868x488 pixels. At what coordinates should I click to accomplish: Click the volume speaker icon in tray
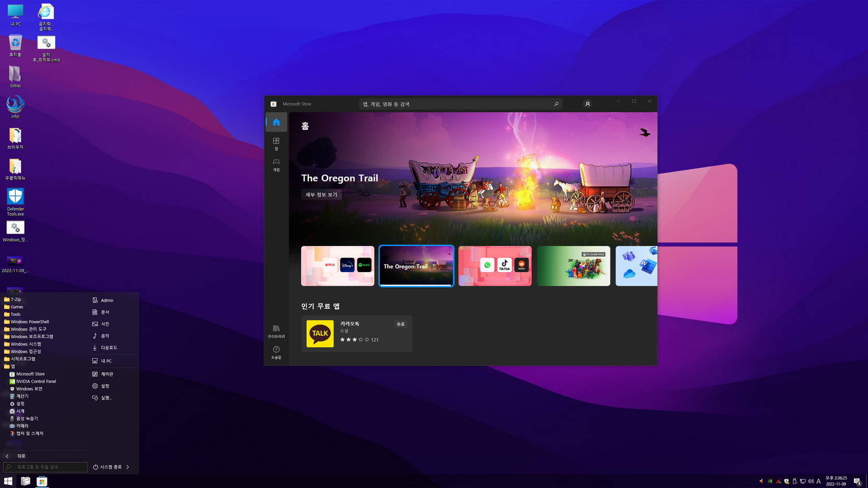[x=811, y=481]
